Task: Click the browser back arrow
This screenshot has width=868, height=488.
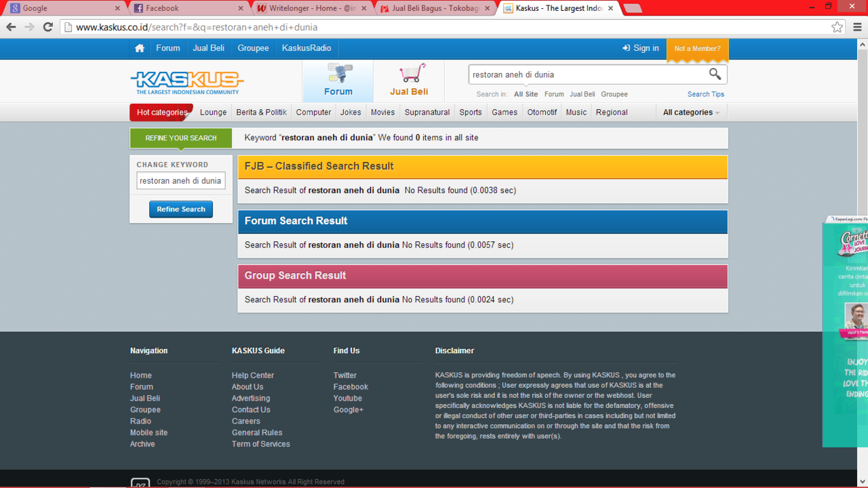Action: tap(11, 27)
